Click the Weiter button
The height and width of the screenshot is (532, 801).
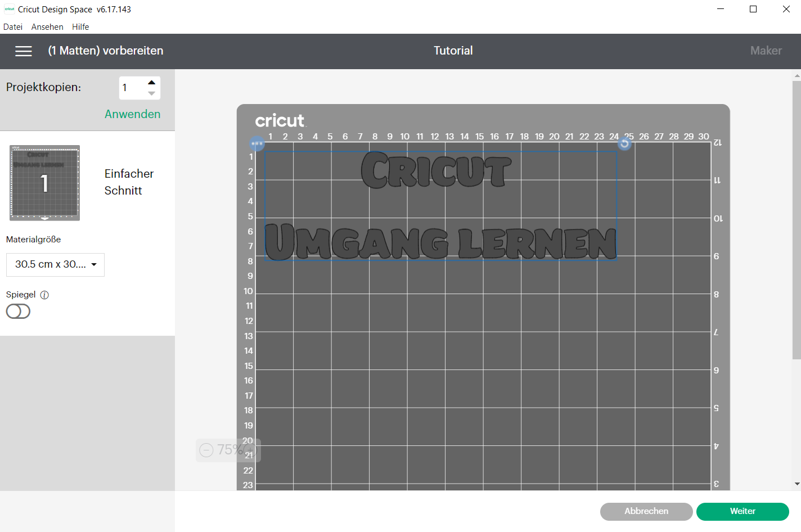[x=742, y=511]
